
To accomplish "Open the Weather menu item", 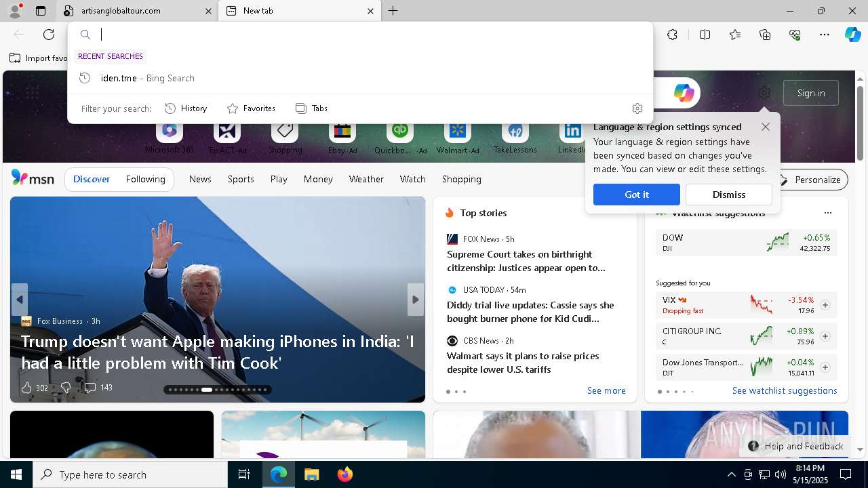I will click(x=366, y=179).
